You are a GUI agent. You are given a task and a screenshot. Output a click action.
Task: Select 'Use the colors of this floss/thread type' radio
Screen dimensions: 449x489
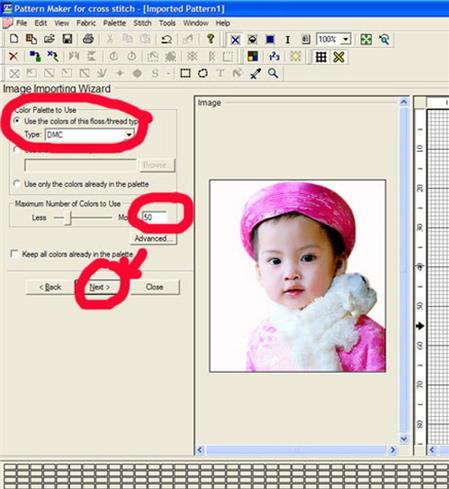(16, 121)
